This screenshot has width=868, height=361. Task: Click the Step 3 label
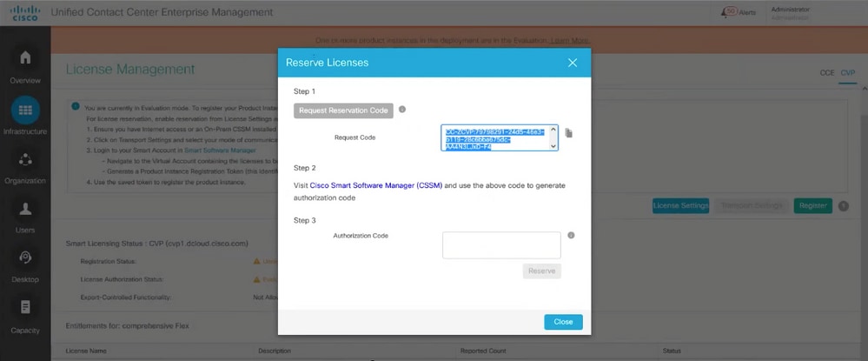tap(304, 220)
